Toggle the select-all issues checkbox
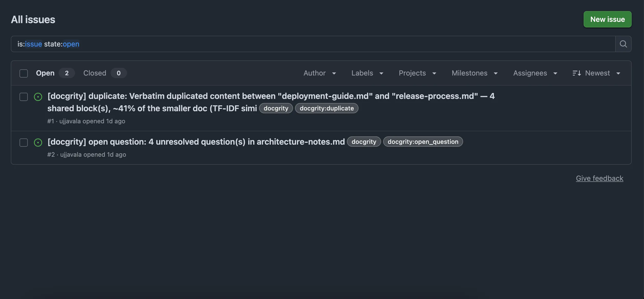This screenshot has width=644, height=299. point(24,73)
